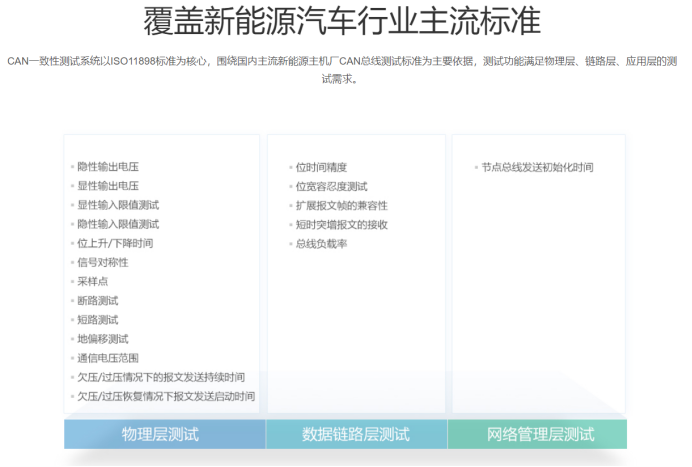Click 欠压/过压情况下的报文发送持续时间
This screenshot has width=692, height=467.
point(161,377)
